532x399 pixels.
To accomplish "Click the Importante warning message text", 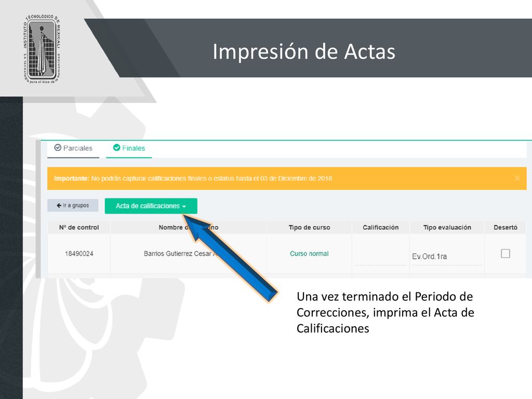I will click(193, 179).
